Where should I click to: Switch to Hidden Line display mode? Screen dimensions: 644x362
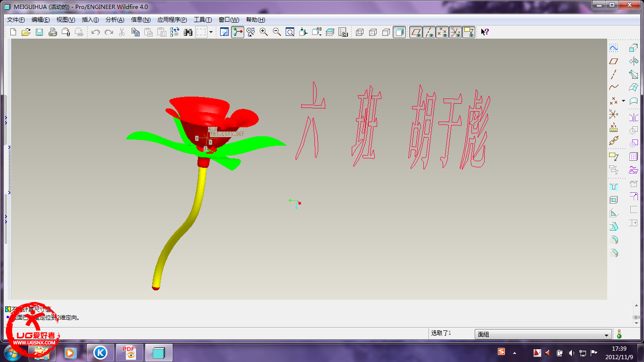[373, 32]
